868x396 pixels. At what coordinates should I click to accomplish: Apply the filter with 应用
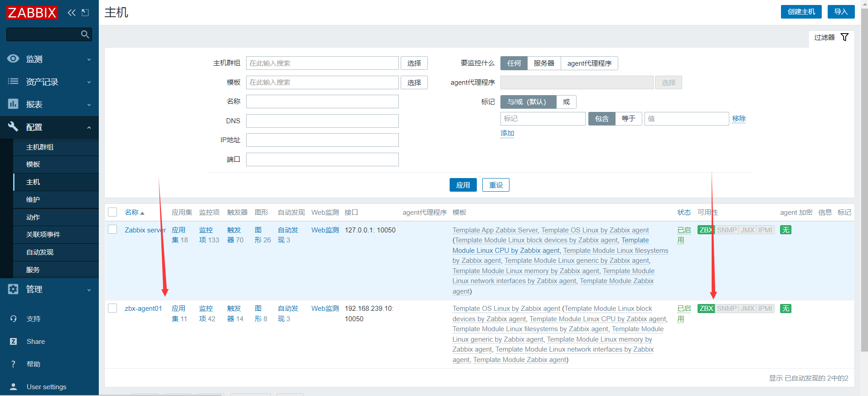click(x=463, y=185)
